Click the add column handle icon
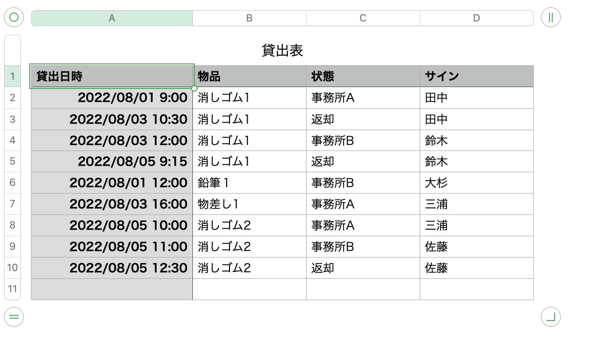Screen dimensions: 600x364 [x=550, y=18]
